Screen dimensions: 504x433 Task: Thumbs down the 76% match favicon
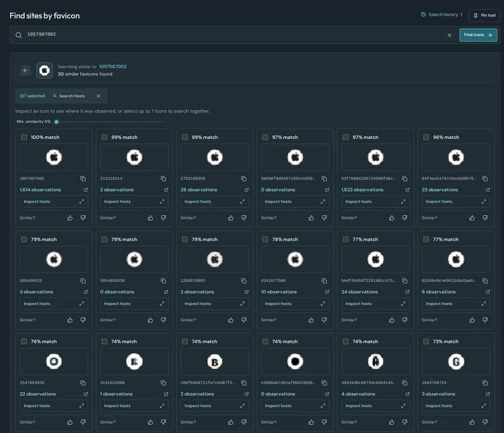tap(83, 422)
